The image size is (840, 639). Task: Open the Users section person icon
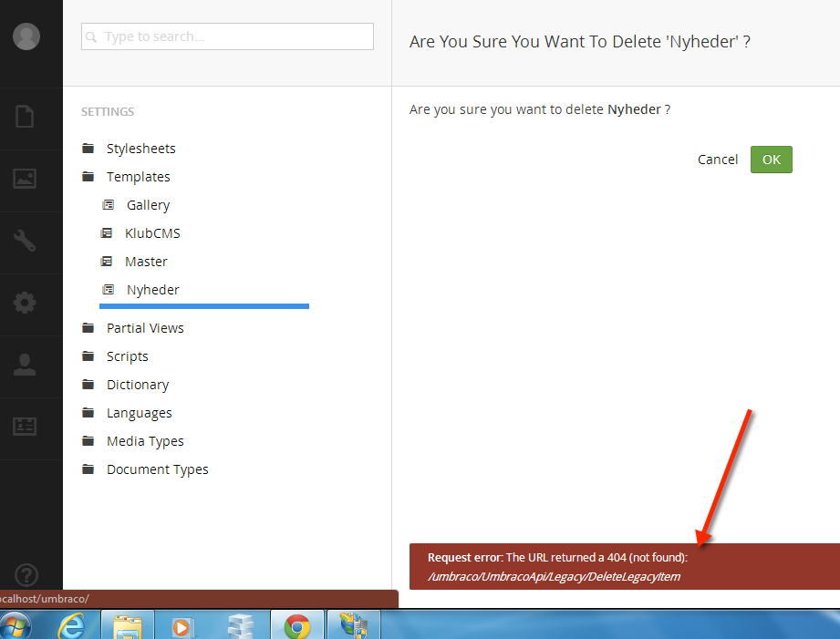[25, 365]
